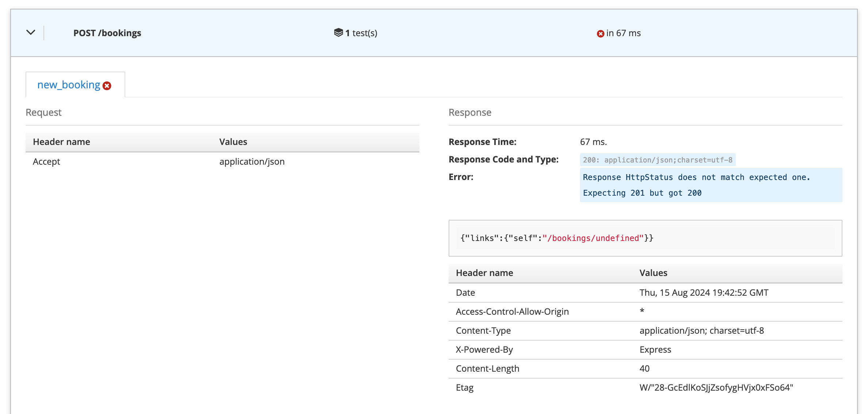Viewport: 868px width, 414px height.
Task: Click the request Header name column header
Action: tap(61, 142)
